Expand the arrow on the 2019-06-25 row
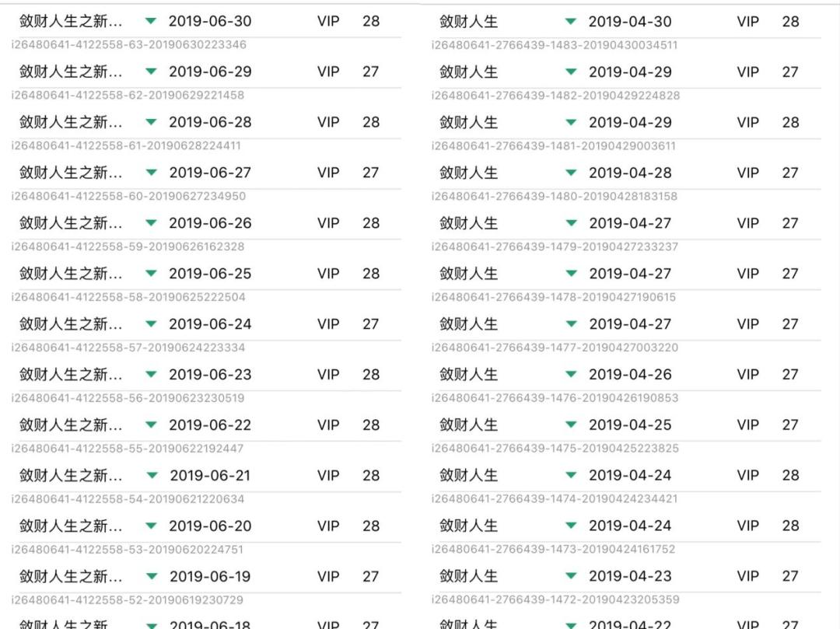Screen dimensions: 840x629 click(x=150, y=274)
